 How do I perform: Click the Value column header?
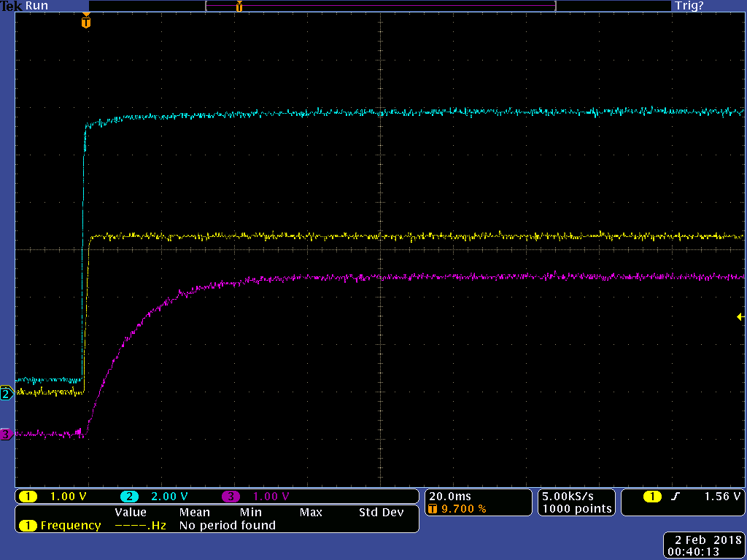click(131, 513)
